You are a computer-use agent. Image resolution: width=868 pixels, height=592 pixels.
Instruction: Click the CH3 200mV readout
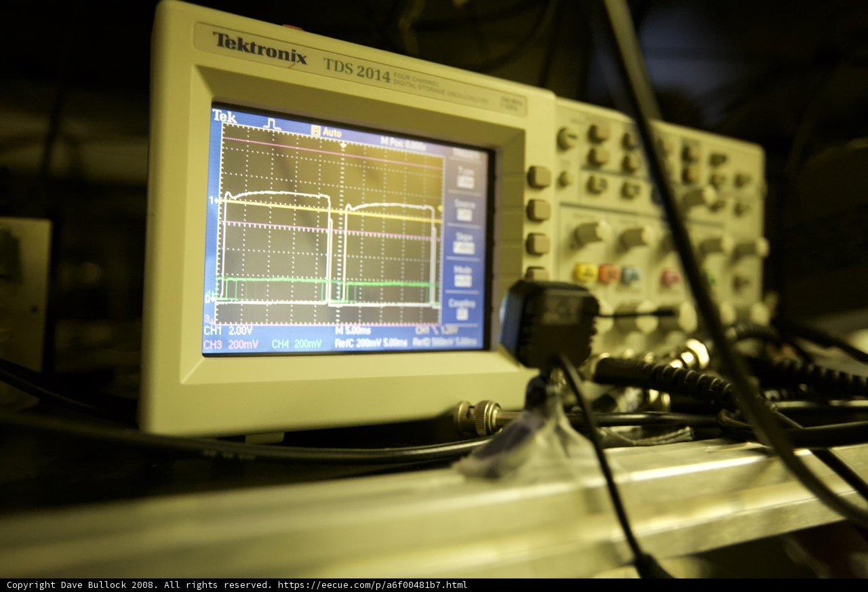[x=231, y=344]
